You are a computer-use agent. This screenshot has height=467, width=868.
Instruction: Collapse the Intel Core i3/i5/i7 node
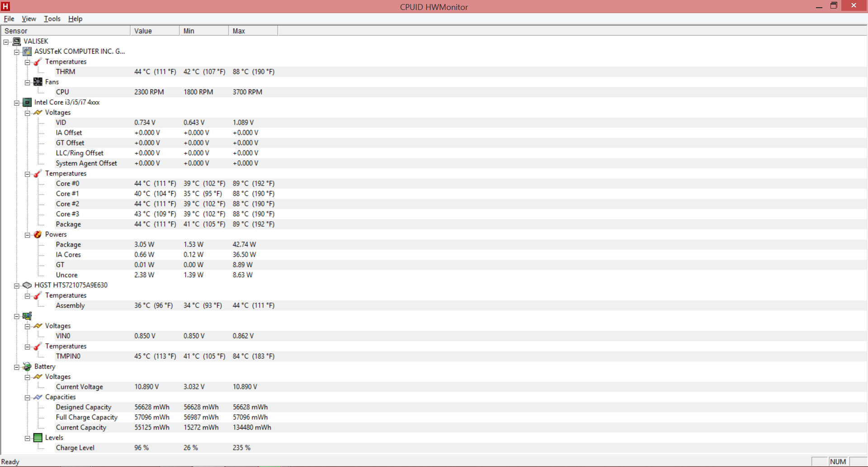(x=17, y=103)
